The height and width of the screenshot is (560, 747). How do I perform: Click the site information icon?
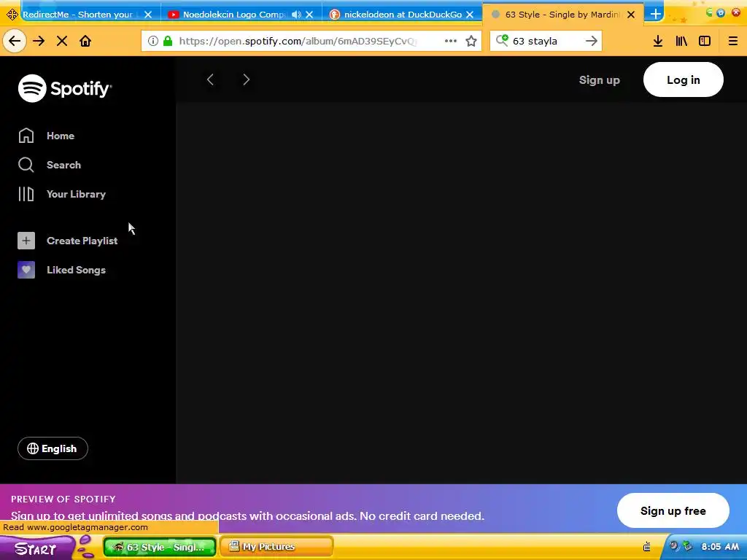point(153,41)
